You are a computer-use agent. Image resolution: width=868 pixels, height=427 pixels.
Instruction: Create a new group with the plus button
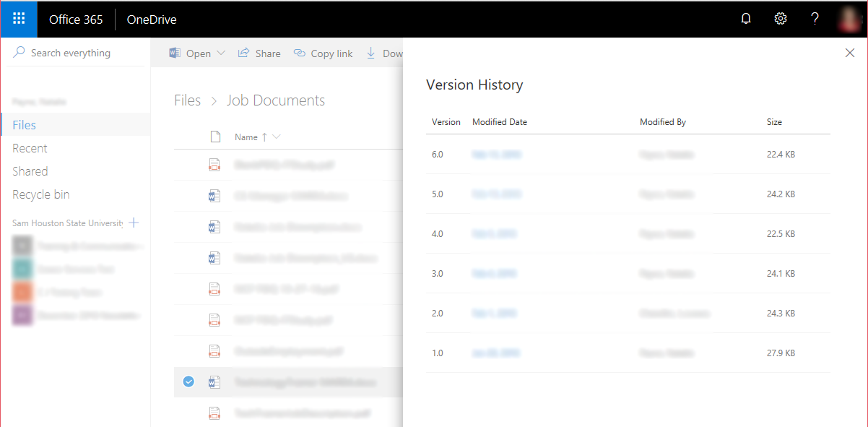pos(134,223)
